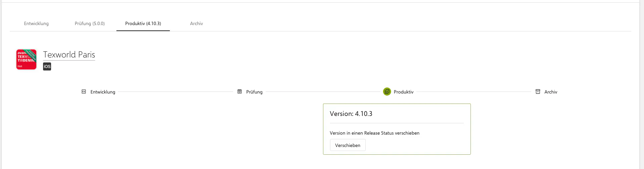Switch to the Prüfung (5.0.0) tab

click(90, 23)
